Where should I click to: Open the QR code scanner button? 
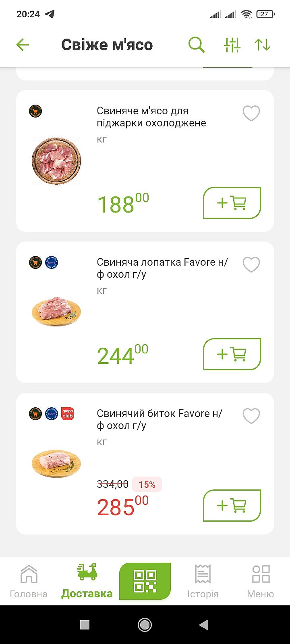point(145,581)
